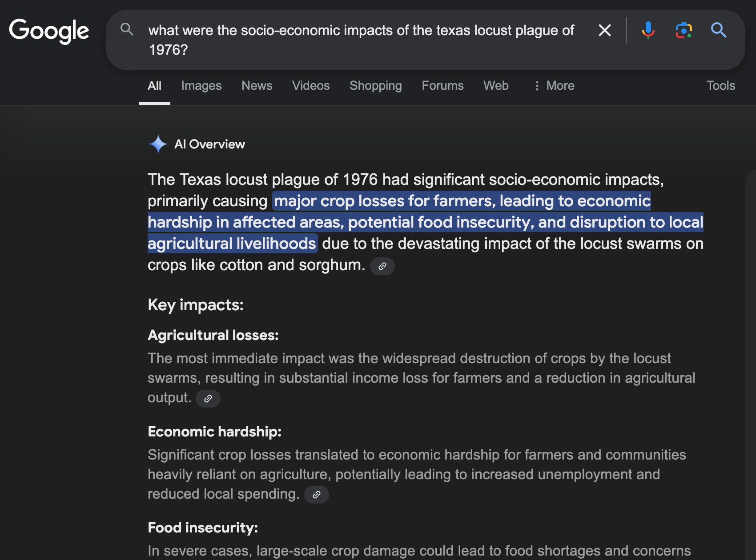Switch to the Forums tab
Screen dimensions: 756x560
(x=443, y=86)
